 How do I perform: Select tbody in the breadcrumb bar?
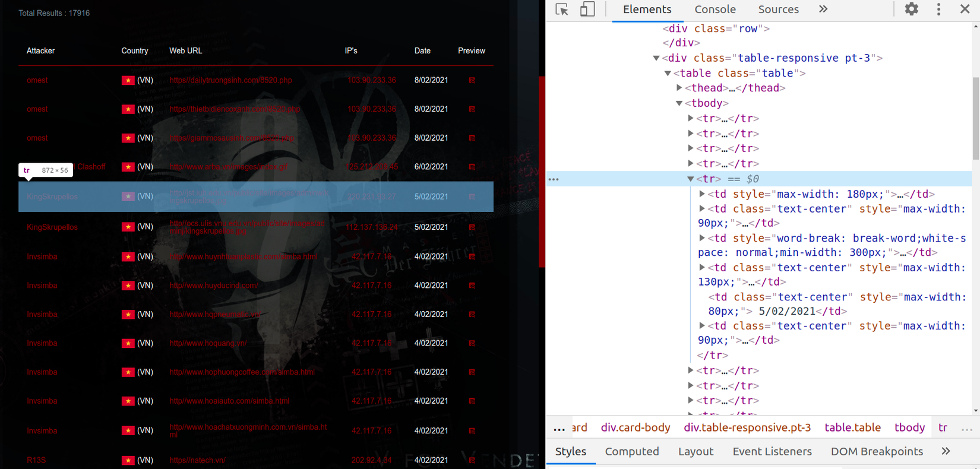[x=909, y=427]
